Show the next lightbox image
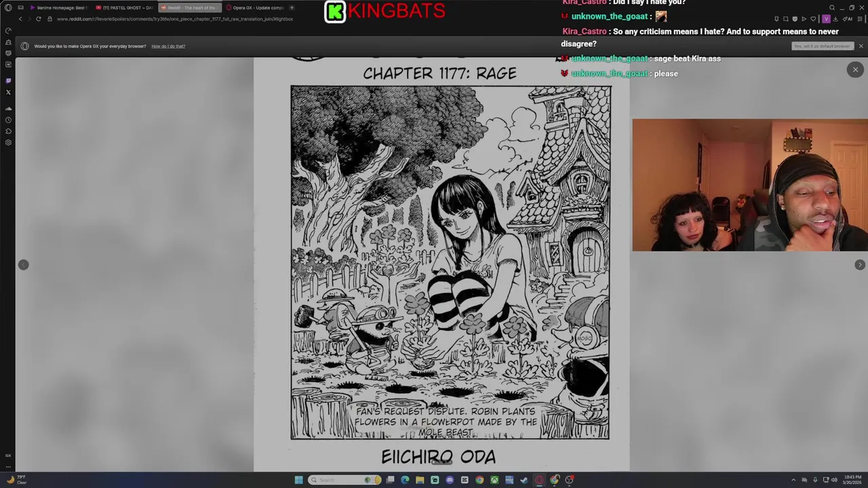 pos(860,265)
